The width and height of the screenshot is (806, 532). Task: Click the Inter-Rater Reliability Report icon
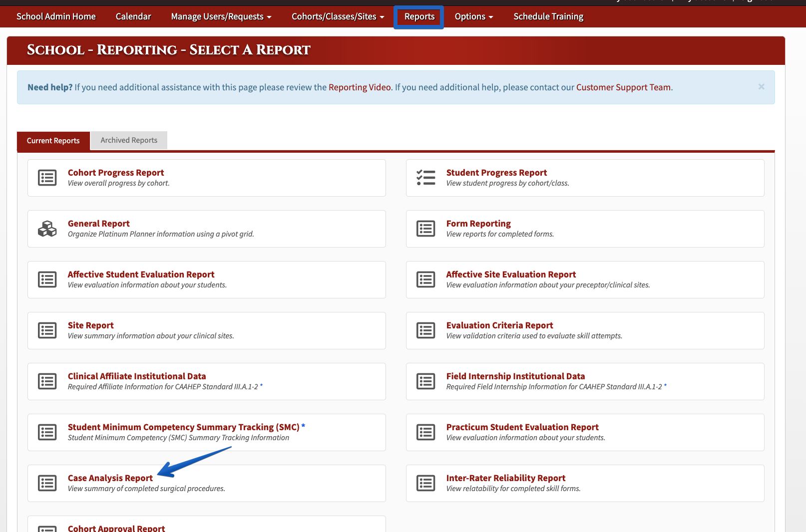[x=426, y=483]
